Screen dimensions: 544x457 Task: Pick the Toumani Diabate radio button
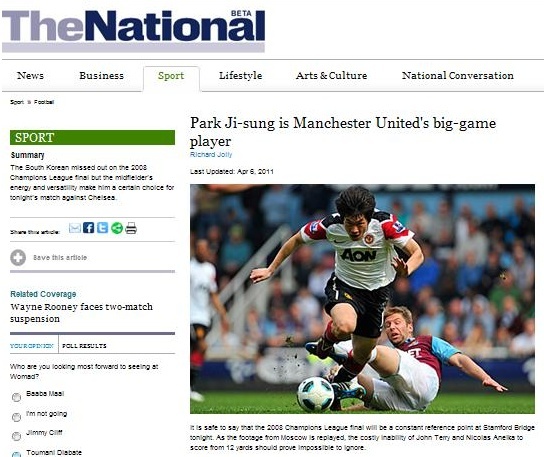click(x=16, y=454)
